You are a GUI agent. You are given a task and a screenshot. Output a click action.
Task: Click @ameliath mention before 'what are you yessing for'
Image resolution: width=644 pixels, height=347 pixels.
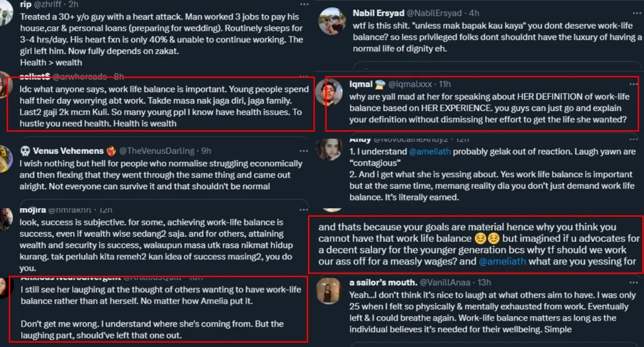pyautogui.click(x=502, y=261)
